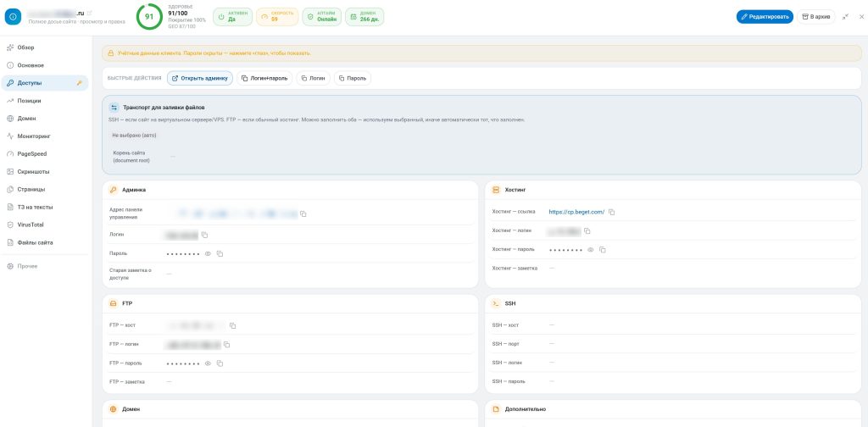Show the FTP password
Screen dimensions: 868x427
coord(209,363)
